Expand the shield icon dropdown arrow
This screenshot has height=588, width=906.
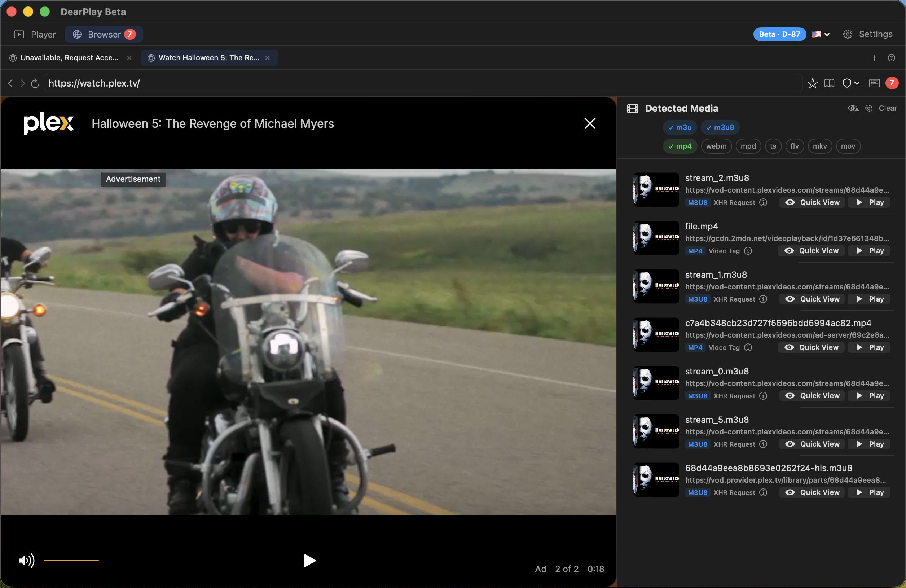coord(857,83)
